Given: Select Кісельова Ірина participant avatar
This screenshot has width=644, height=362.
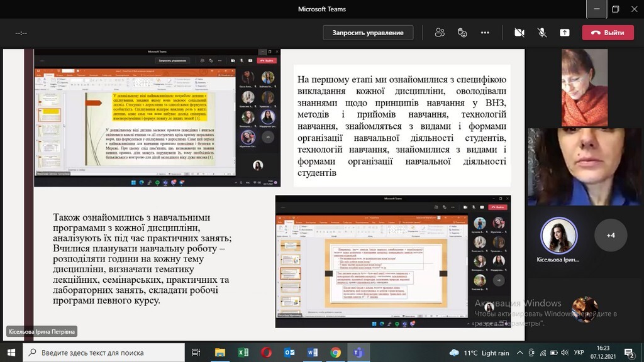Looking at the screenshot, I should click(x=558, y=236).
